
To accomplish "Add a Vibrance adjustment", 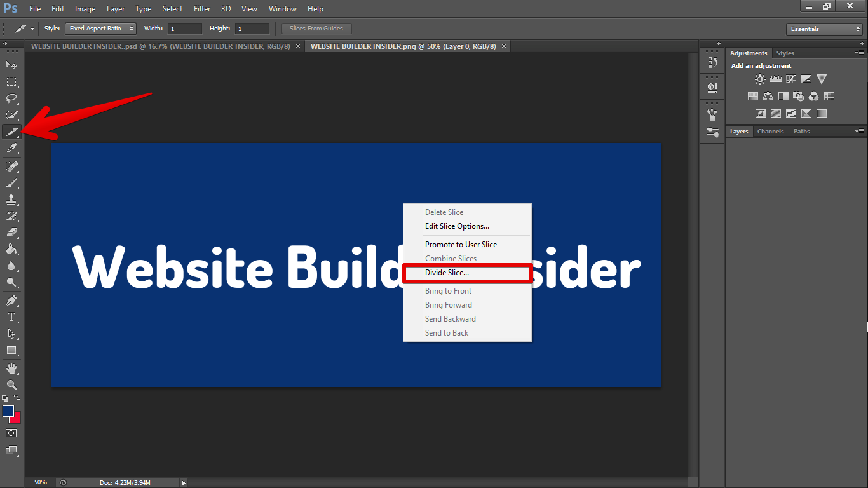I will pyautogui.click(x=822, y=78).
